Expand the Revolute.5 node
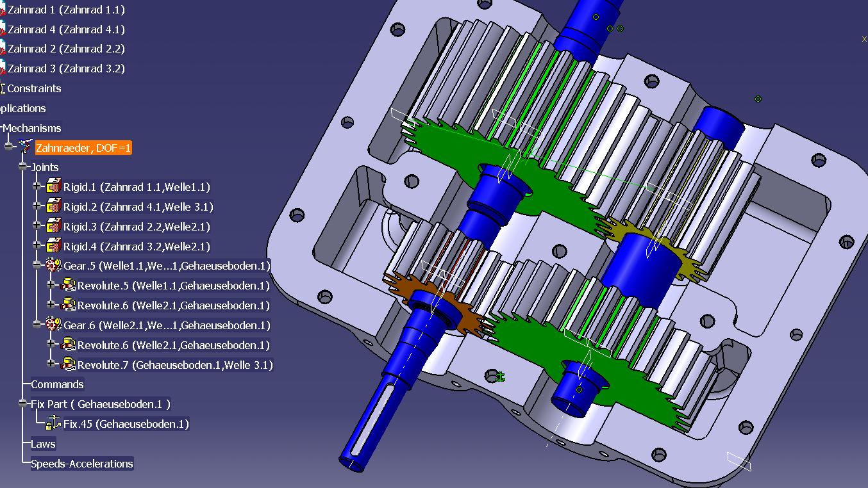Image resolution: width=868 pixels, height=488 pixels. coord(51,285)
